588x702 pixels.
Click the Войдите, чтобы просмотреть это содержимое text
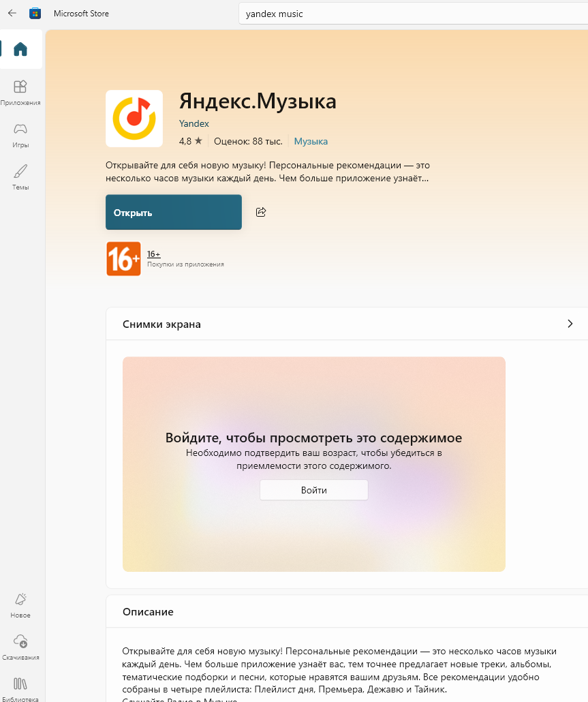[313, 438]
